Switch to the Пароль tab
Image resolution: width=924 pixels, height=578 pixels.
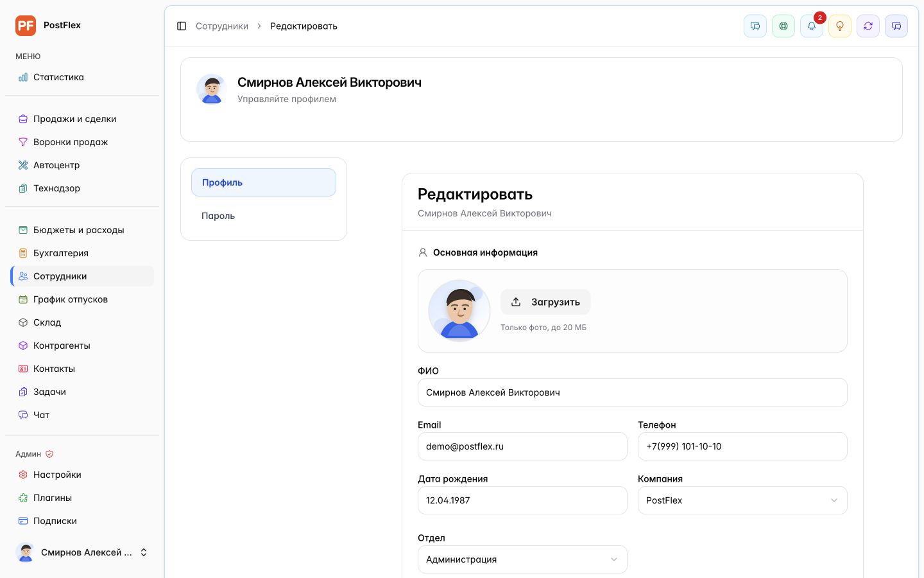pyautogui.click(x=264, y=216)
